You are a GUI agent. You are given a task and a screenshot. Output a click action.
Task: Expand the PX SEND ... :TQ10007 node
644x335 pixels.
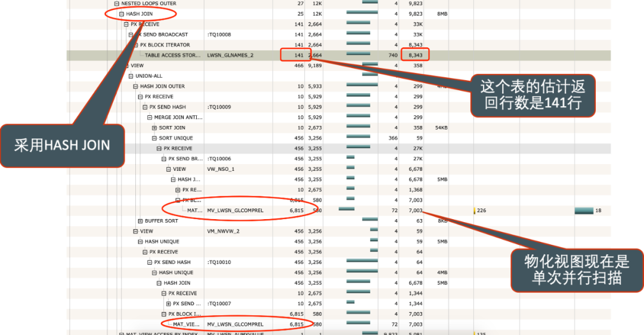168,304
